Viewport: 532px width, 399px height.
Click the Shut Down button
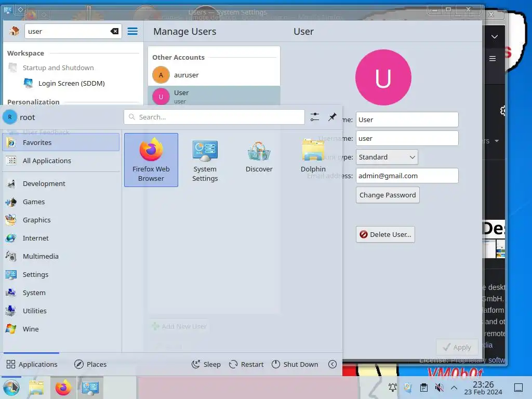pyautogui.click(x=295, y=364)
